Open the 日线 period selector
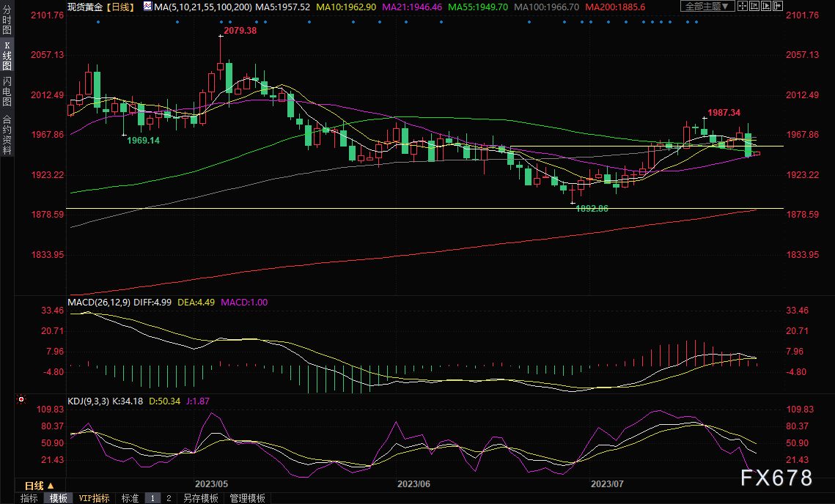The width and height of the screenshot is (835, 504). 38,486
